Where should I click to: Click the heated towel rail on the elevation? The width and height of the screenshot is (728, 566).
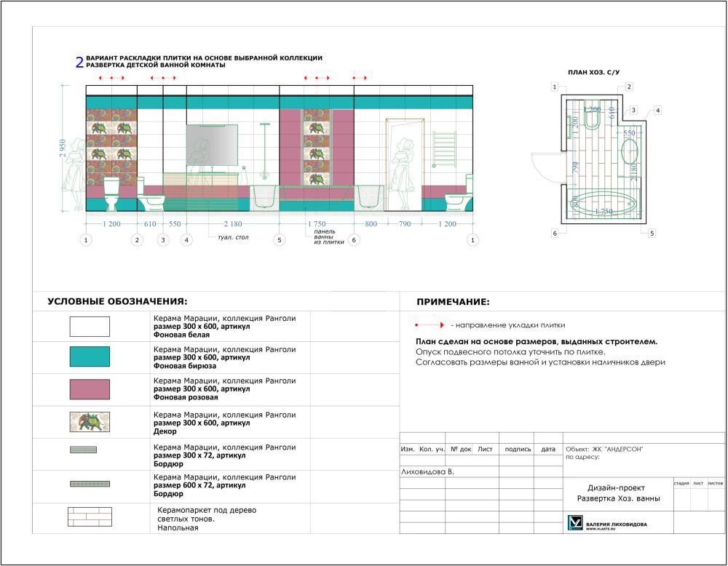pos(443,148)
